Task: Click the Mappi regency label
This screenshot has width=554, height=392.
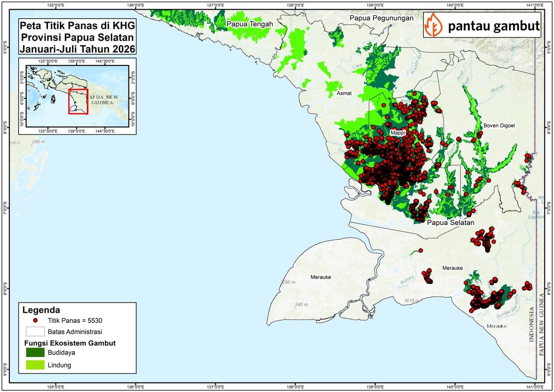Action: pos(398,133)
